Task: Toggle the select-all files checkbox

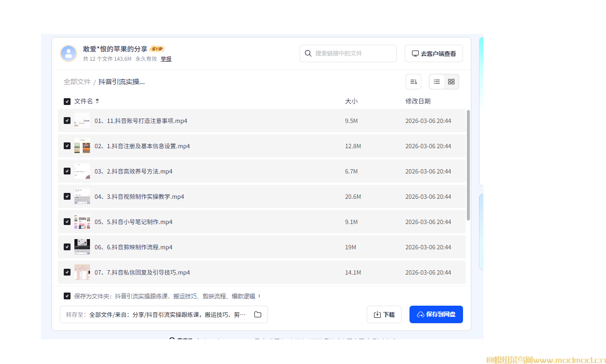Action: [67, 102]
